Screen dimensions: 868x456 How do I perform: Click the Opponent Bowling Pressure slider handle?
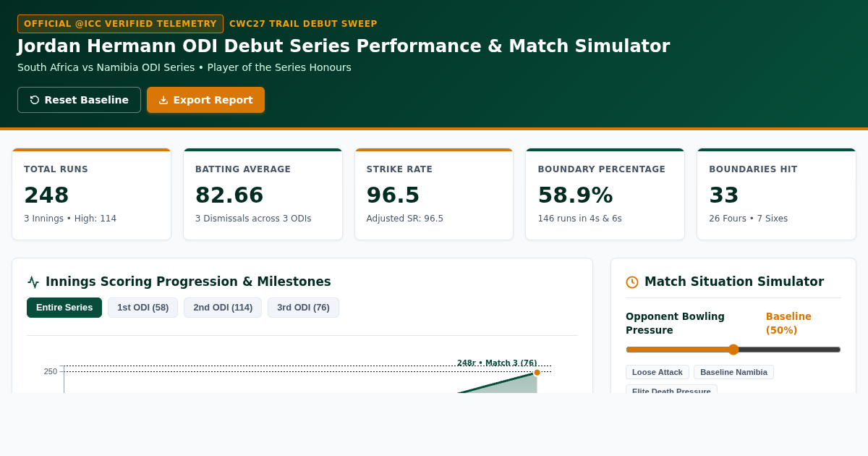coord(733,350)
